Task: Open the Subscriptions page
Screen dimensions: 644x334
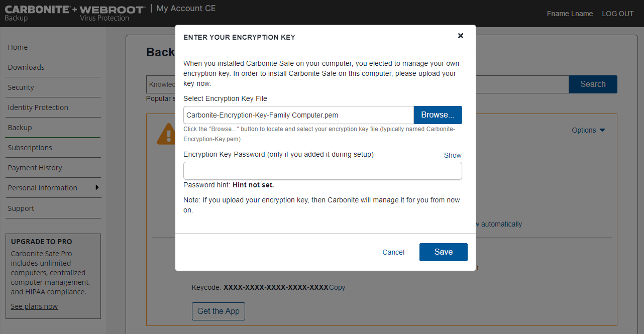Action: coord(30,148)
